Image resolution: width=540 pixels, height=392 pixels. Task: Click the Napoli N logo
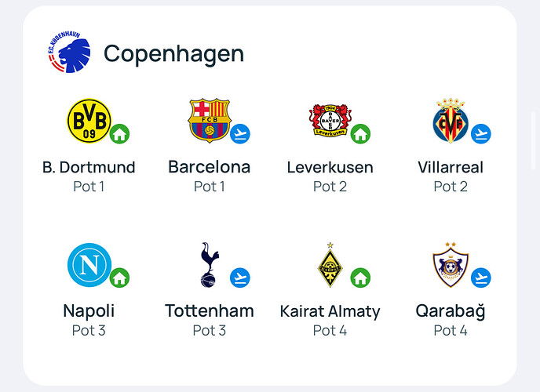[89, 265]
